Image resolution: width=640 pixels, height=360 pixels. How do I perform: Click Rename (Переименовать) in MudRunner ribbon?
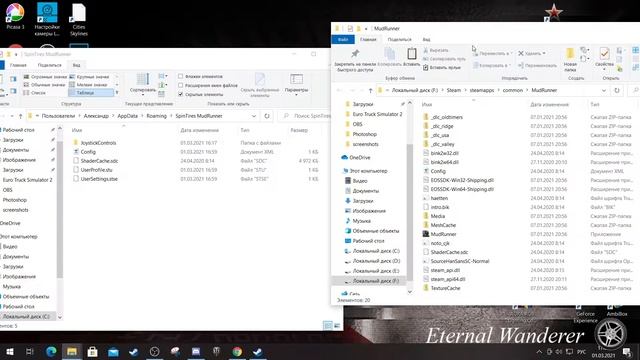(537, 65)
